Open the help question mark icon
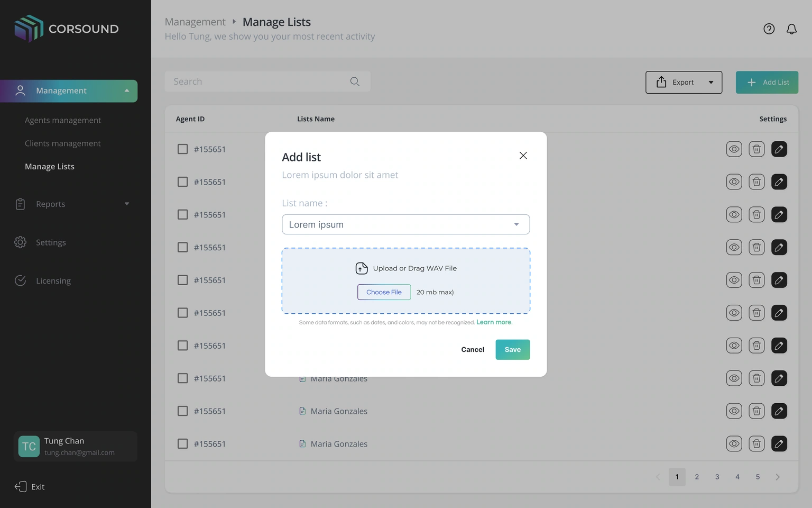 pos(769,29)
